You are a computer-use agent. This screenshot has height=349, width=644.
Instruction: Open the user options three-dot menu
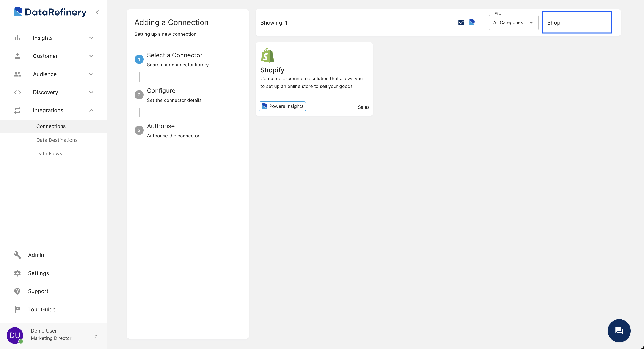coord(96,336)
